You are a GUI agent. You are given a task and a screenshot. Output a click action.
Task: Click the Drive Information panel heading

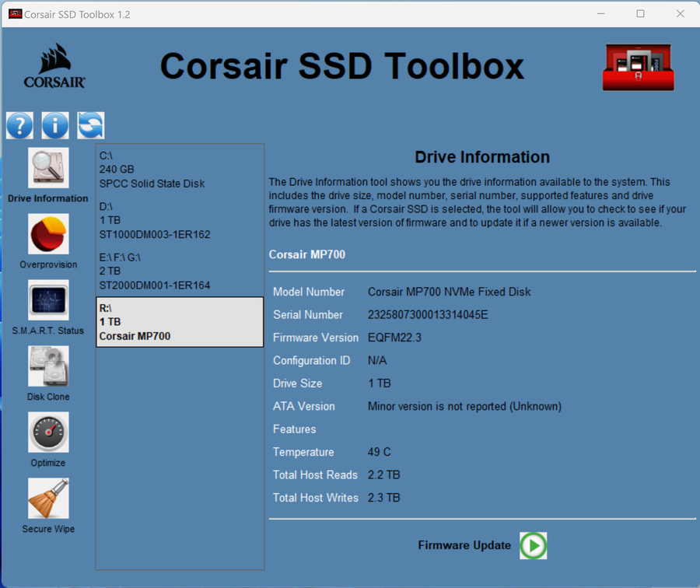tap(482, 157)
